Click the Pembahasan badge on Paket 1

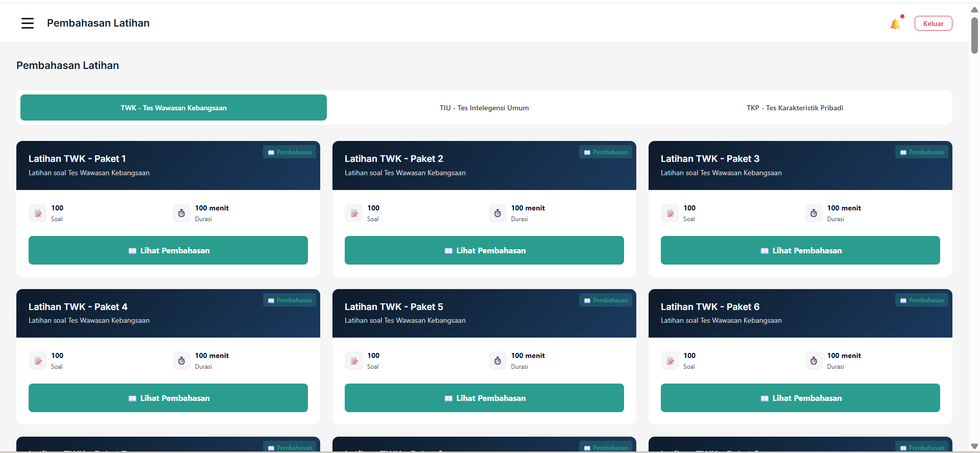pyautogui.click(x=290, y=152)
